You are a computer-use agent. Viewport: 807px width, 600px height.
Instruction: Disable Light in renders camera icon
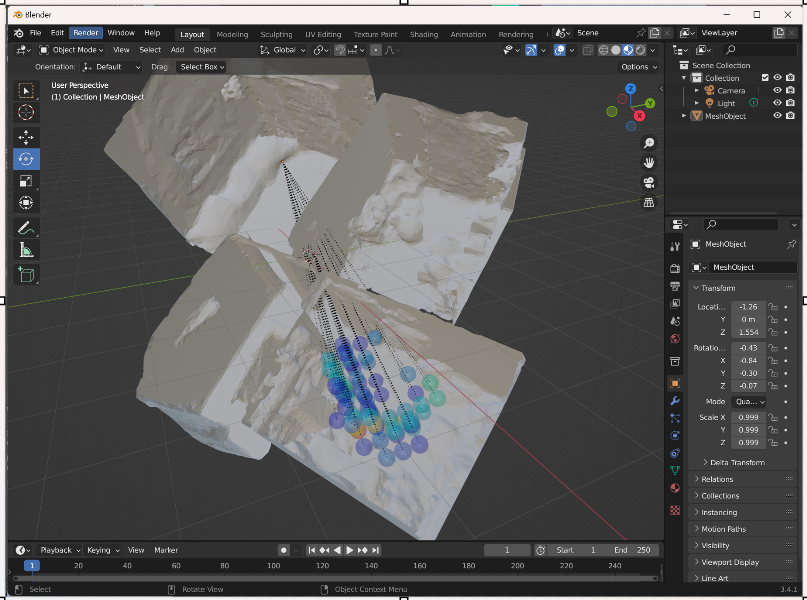(x=790, y=103)
